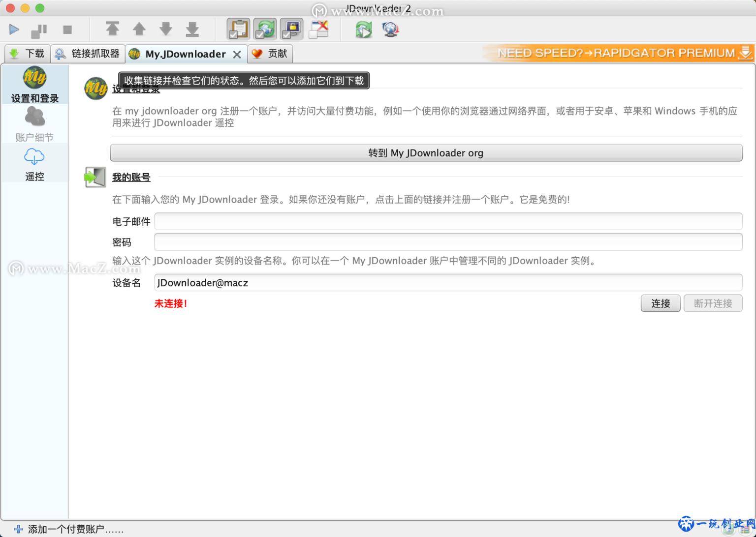This screenshot has width=756, height=537.
Task: Click the 断开连接 button
Action: click(713, 303)
